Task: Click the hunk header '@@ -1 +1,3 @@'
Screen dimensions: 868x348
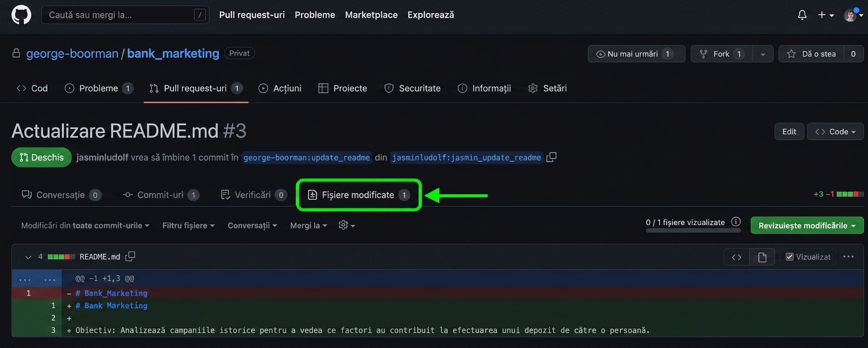Action: point(105,279)
